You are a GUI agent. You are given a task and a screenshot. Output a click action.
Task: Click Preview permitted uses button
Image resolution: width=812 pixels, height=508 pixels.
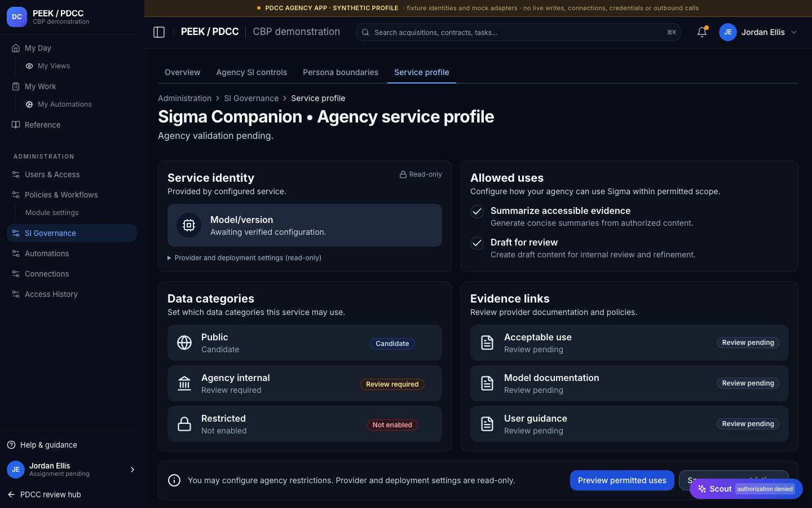tap(622, 480)
